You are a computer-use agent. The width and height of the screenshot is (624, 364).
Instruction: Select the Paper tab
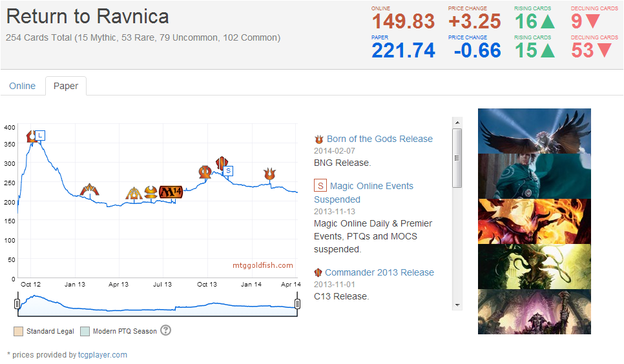(66, 86)
